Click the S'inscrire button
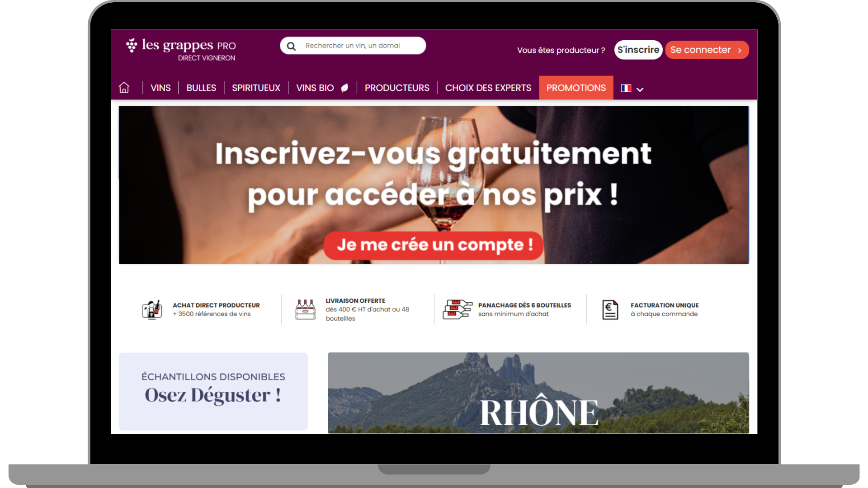 coord(638,50)
